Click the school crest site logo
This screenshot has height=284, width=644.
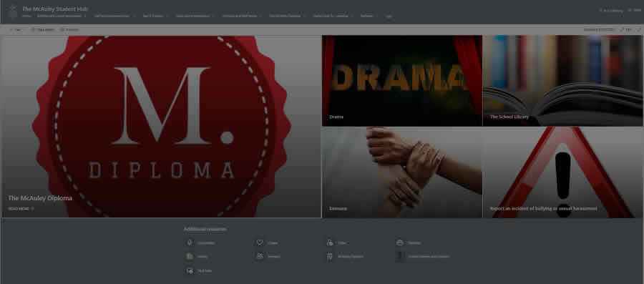pyautogui.click(x=12, y=11)
